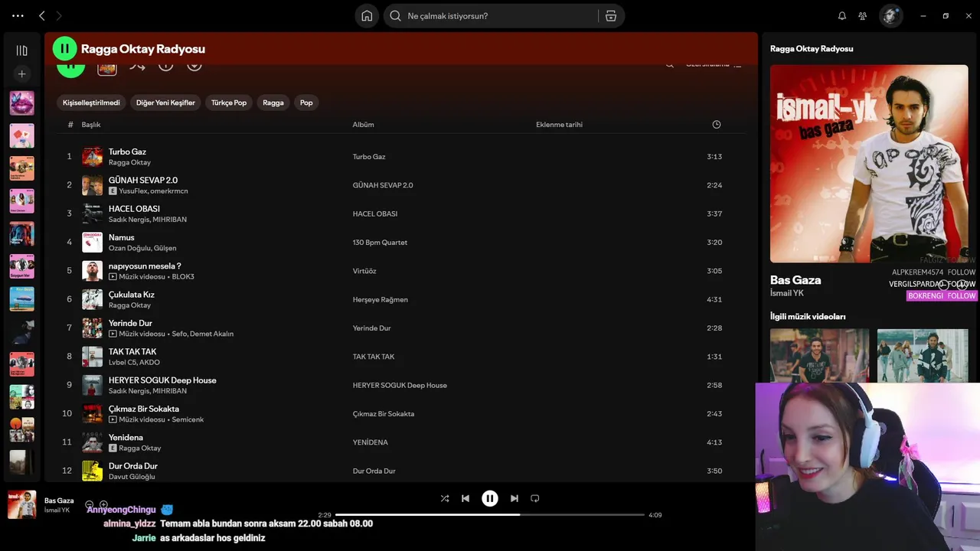Open the Home page

[x=367, y=16]
